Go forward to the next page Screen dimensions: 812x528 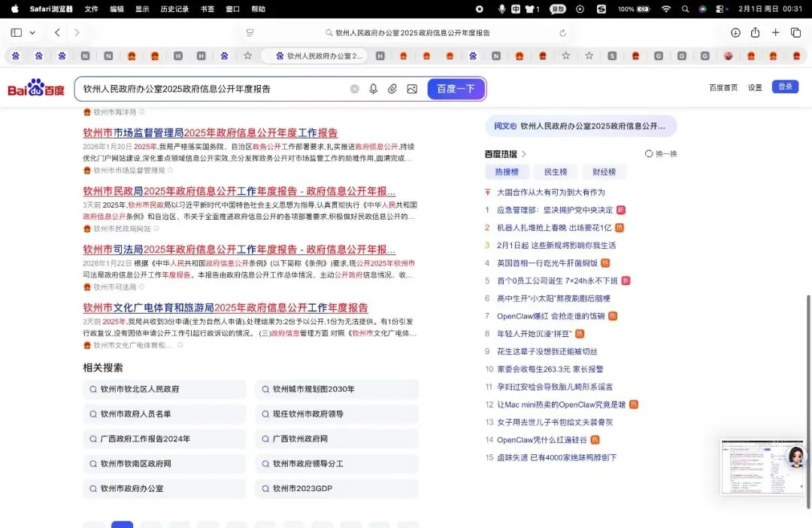pos(77,32)
